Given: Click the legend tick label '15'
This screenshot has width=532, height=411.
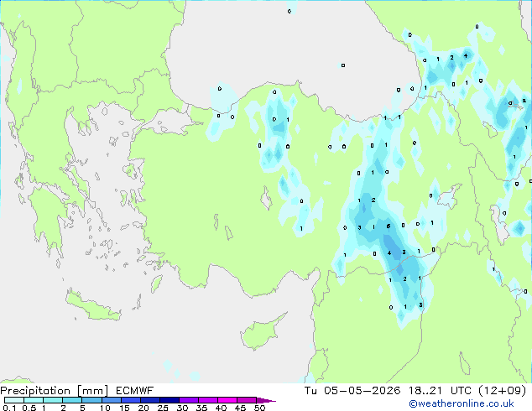Looking at the screenshot, I should pyautogui.click(x=124, y=408).
